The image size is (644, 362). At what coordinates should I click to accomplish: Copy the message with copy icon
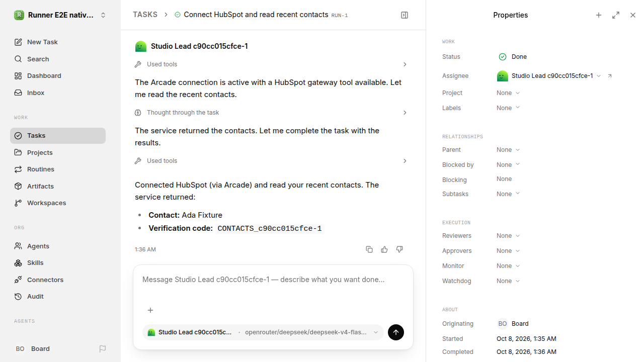tap(369, 249)
